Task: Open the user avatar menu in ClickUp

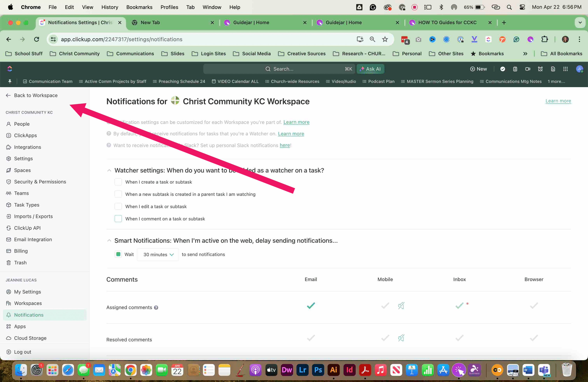Action: (x=580, y=69)
